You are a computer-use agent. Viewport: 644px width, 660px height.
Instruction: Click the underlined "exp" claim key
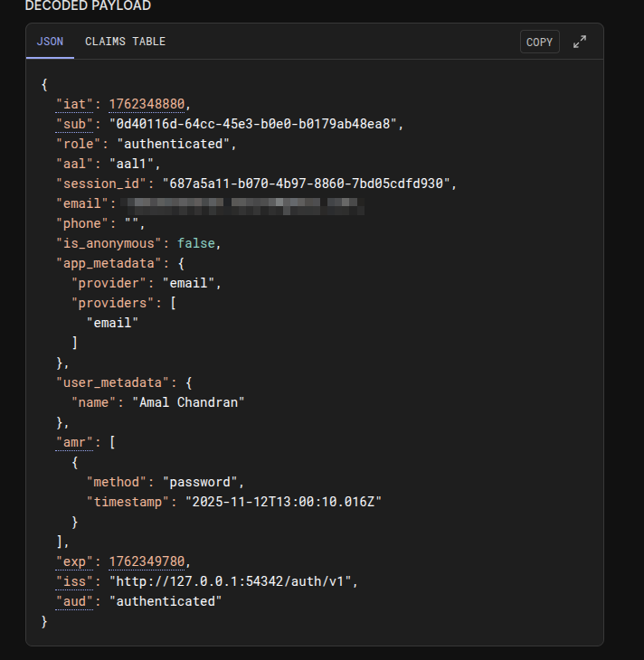click(79, 561)
